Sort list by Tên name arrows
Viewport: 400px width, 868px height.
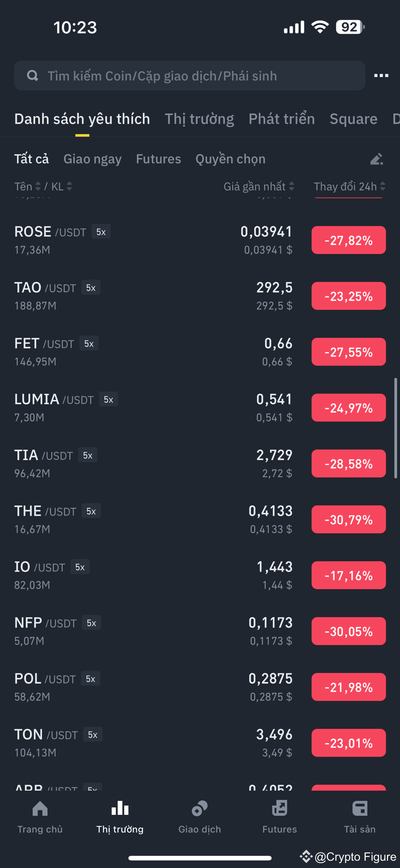point(38,186)
